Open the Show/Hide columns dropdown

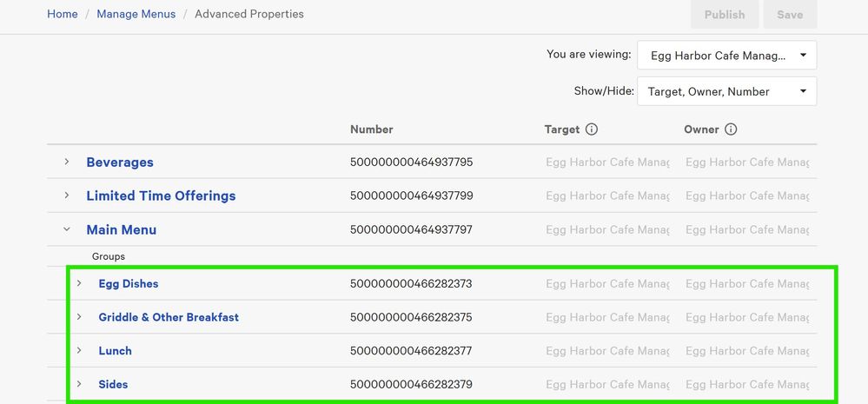coord(726,91)
